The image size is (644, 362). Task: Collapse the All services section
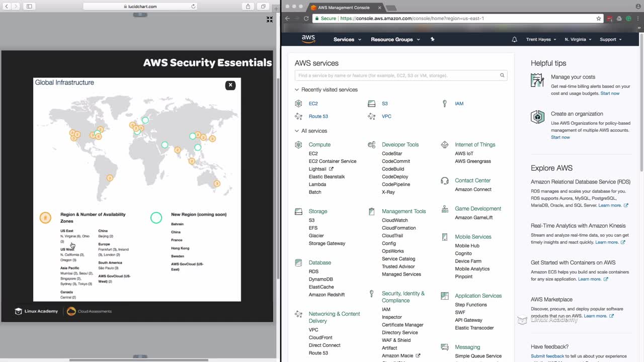(x=297, y=131)
